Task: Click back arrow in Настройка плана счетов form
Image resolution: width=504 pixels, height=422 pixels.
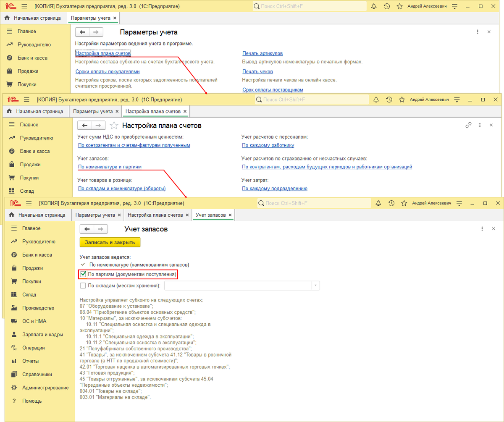Action: 85,125
